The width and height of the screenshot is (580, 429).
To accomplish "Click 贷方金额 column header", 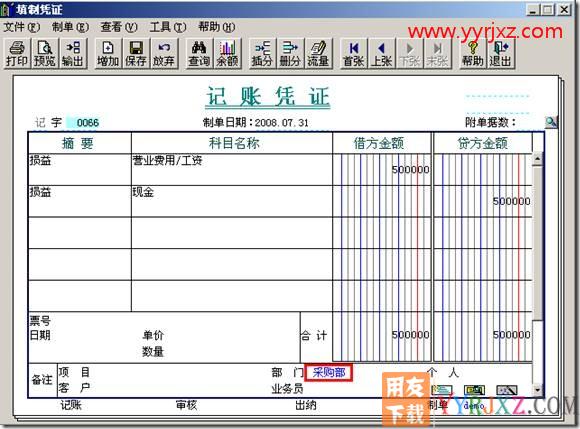I will coord(483,143).
